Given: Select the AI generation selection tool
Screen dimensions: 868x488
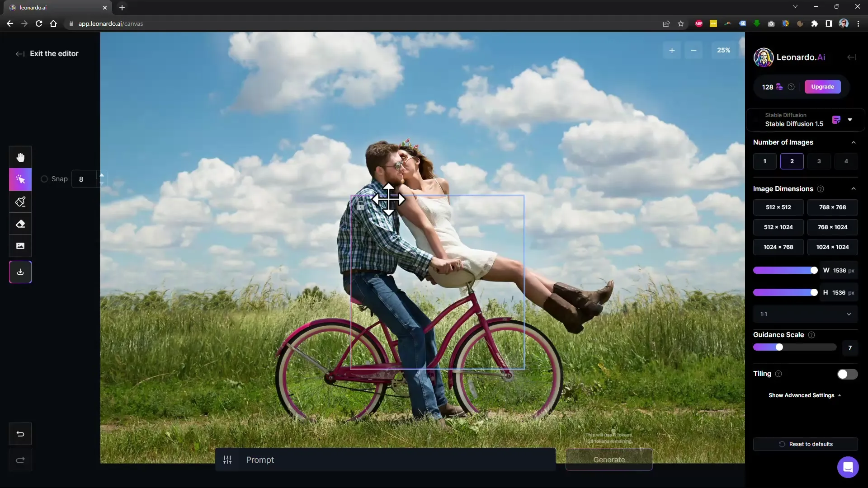Looking at the screenshot, I should pyautogui.click(x=21, y=179).
